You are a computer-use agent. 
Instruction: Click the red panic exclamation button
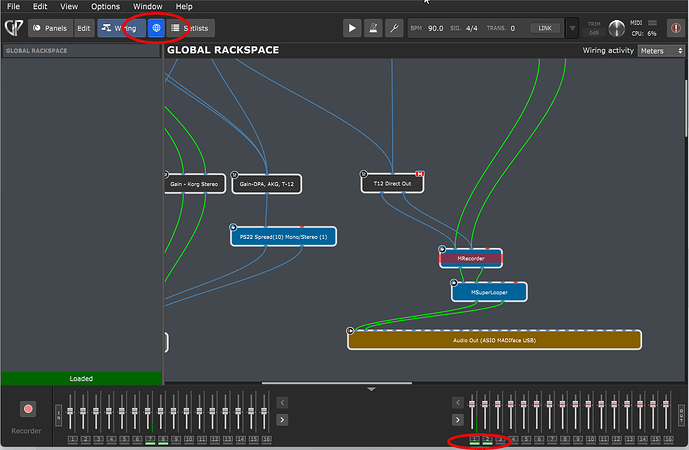pos(676,28)
